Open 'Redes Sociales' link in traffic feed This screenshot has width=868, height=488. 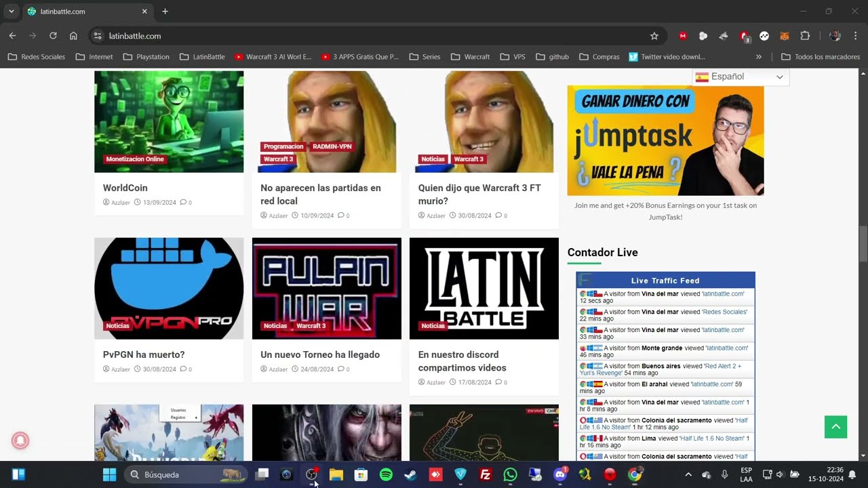[x=724, y=312]
